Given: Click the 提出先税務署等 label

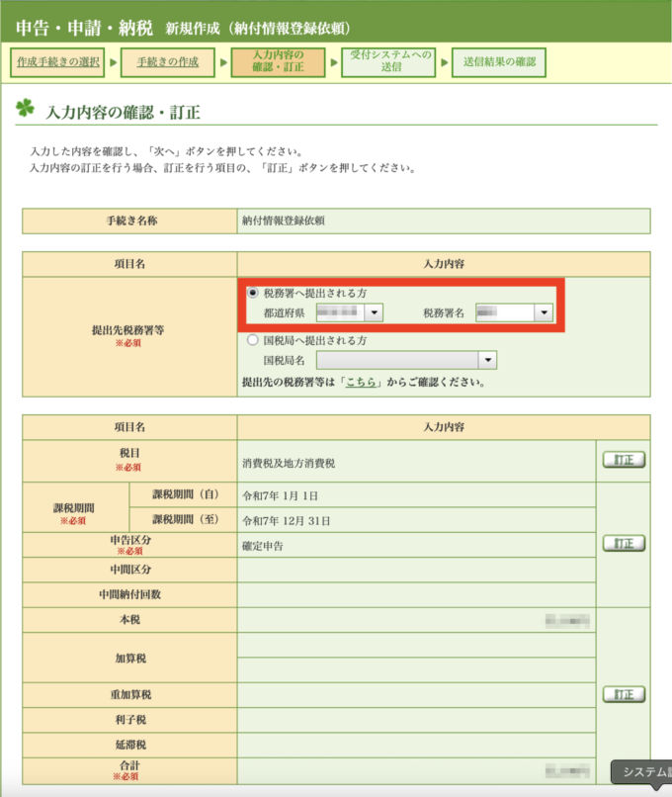Looking at the screenshot, I should tap(128, 330).
